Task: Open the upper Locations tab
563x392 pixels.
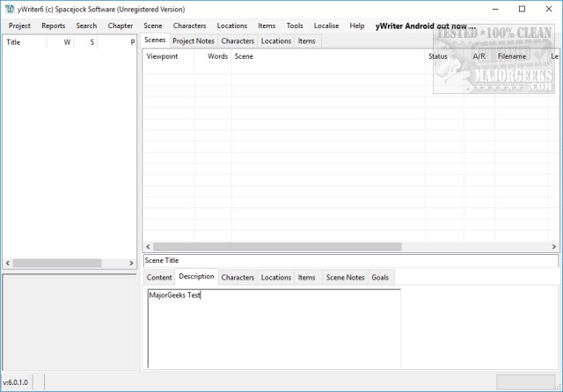Action: 275,41
